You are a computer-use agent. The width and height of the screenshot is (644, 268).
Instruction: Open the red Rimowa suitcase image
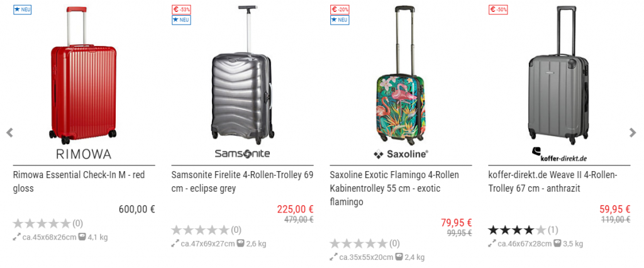(83, 72)
